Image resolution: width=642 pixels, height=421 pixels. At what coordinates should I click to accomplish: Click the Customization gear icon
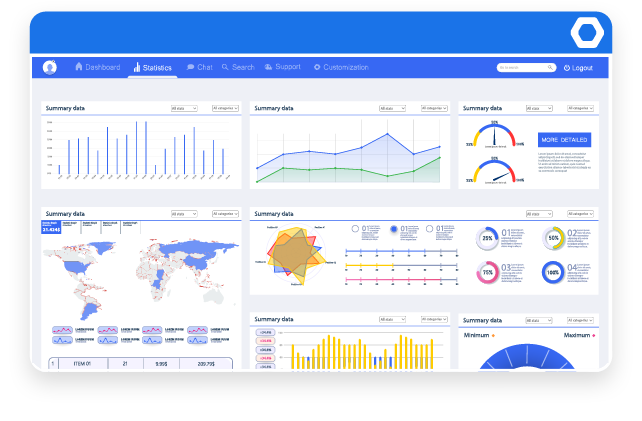pyautogui.click(x=317, y=67)
